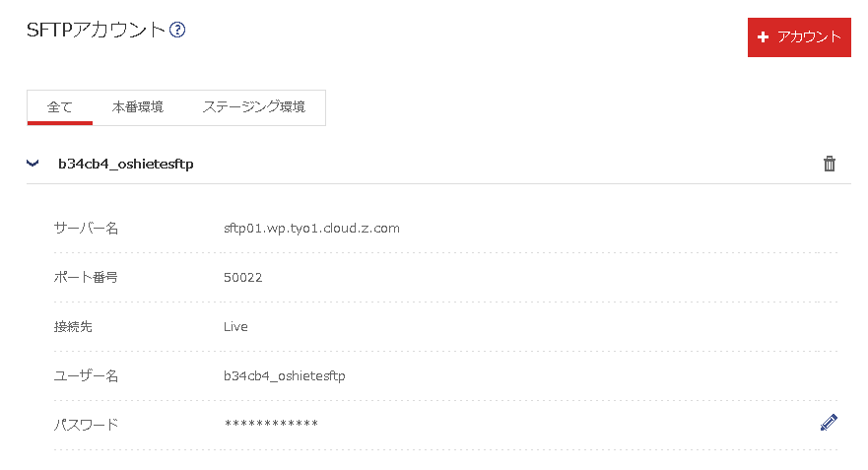Click the username value b34cb4_oshietesftp in details

coord(285,375)
